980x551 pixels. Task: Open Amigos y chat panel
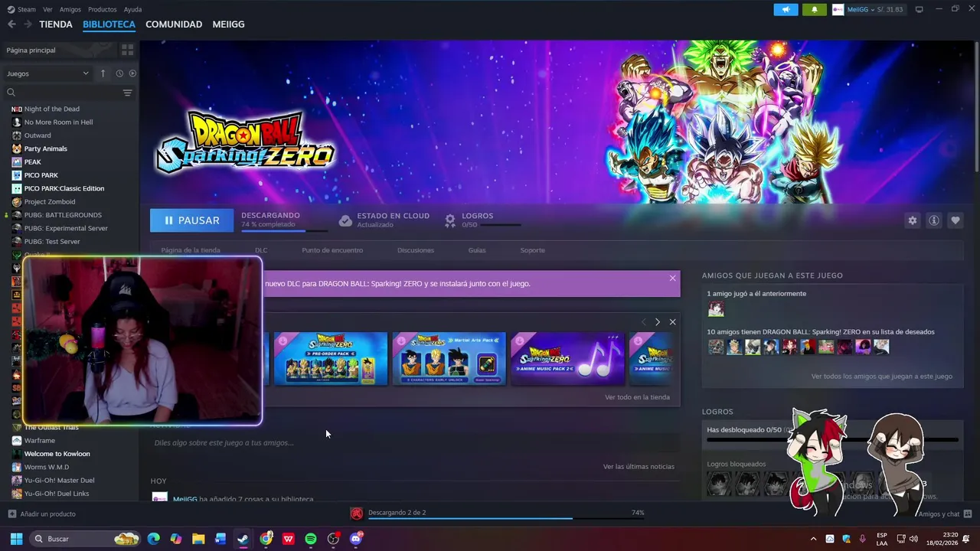(x=945, y=514)
